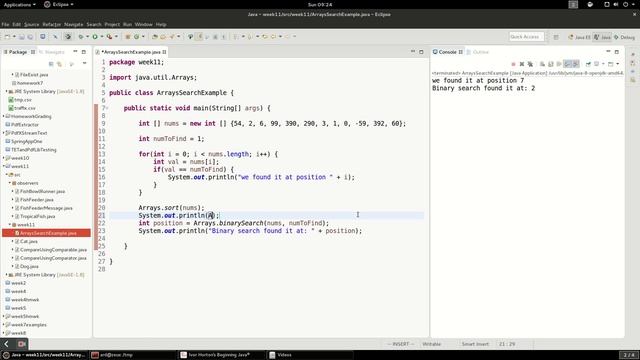Toggle show console on standard error change
Image resolution: width=640 pixels, height=360 pixels.
[x=576, y=64]
